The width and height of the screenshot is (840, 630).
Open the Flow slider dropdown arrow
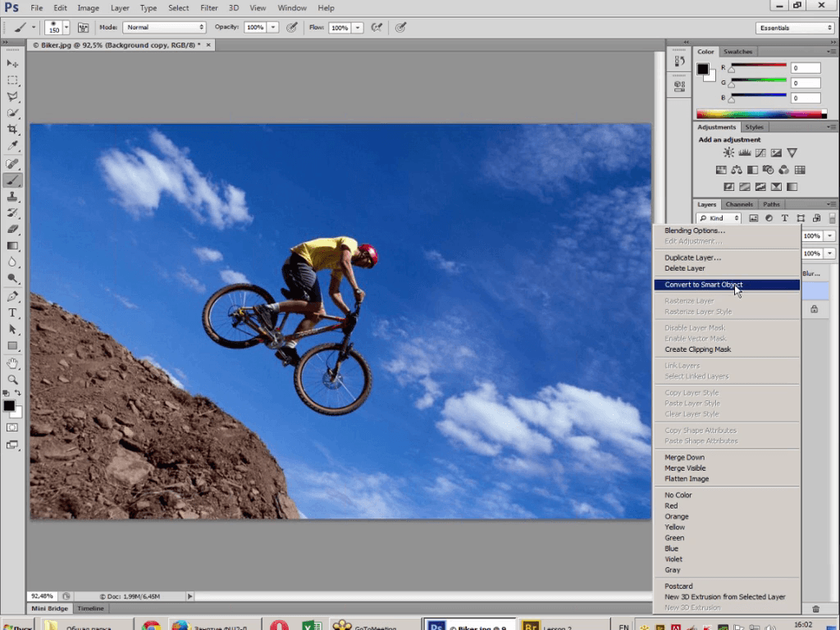tap(358, 27)
